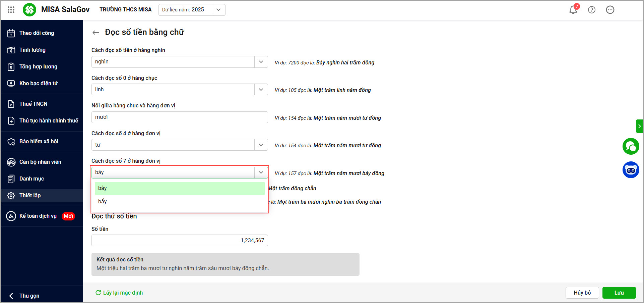Open the more options ellipsis icon
The image size is (644, 303).
[610, 10]
